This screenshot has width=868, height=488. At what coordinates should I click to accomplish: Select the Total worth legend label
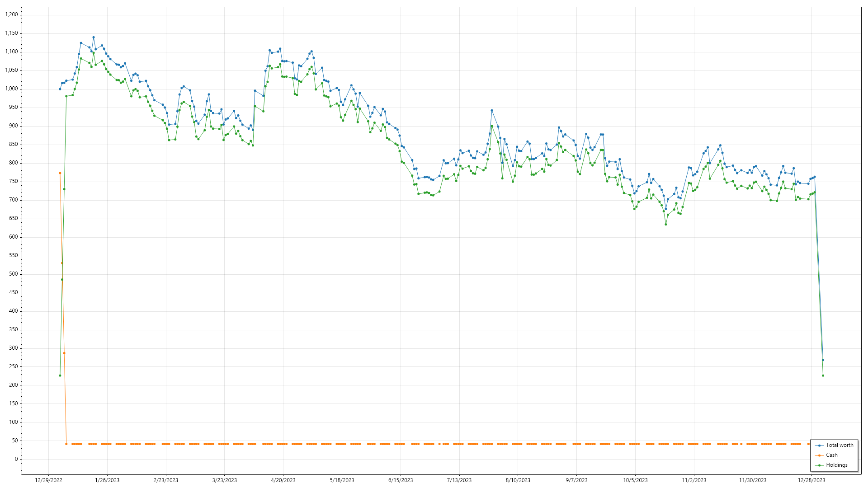(840, 446)
